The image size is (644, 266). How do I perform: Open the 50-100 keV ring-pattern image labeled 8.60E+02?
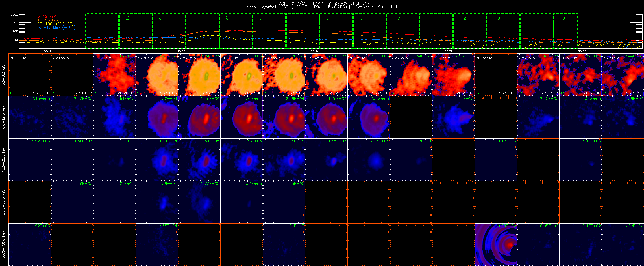click(496, 244)
